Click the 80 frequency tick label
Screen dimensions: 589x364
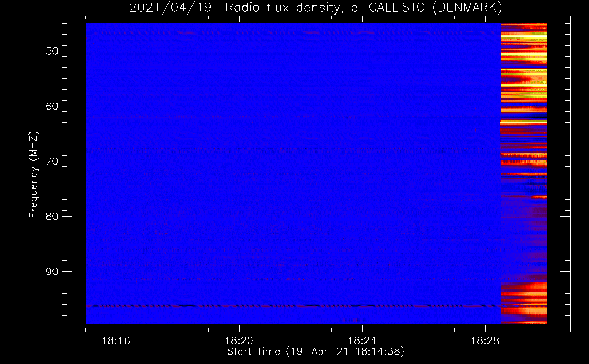[52, 217]
